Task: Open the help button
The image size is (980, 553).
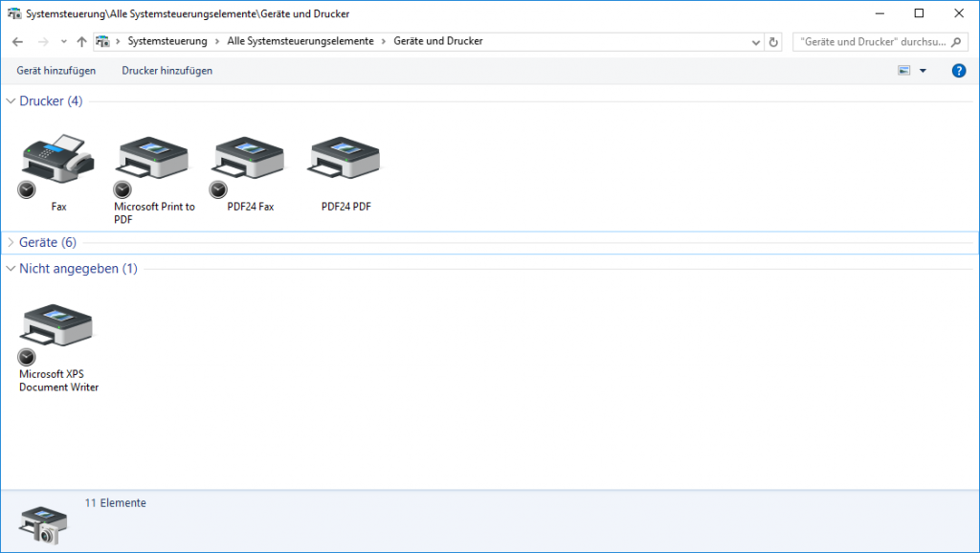Action: point(959,71)
